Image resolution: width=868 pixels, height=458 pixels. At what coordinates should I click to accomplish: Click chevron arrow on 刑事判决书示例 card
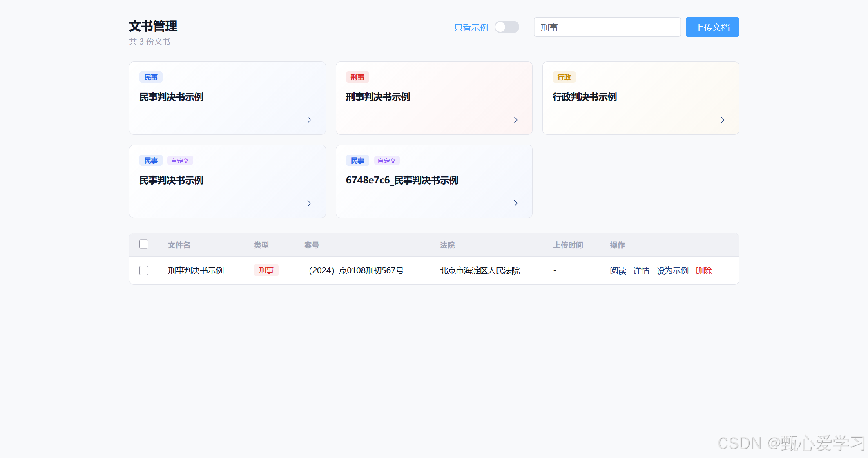coord(515,120)
